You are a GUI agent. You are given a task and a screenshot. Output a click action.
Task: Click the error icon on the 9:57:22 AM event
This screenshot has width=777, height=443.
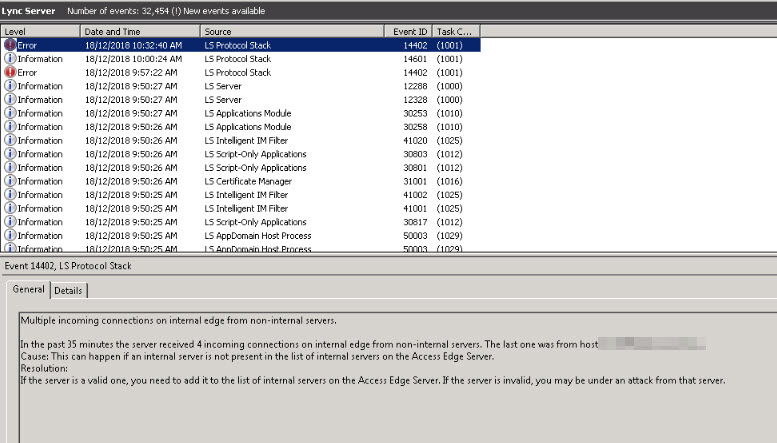(x=11, y=72)
